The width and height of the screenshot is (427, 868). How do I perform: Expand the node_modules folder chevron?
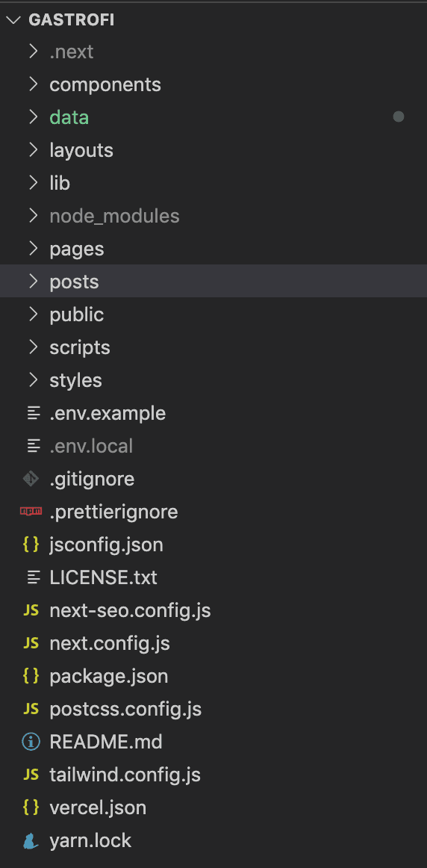coord(33,215)
